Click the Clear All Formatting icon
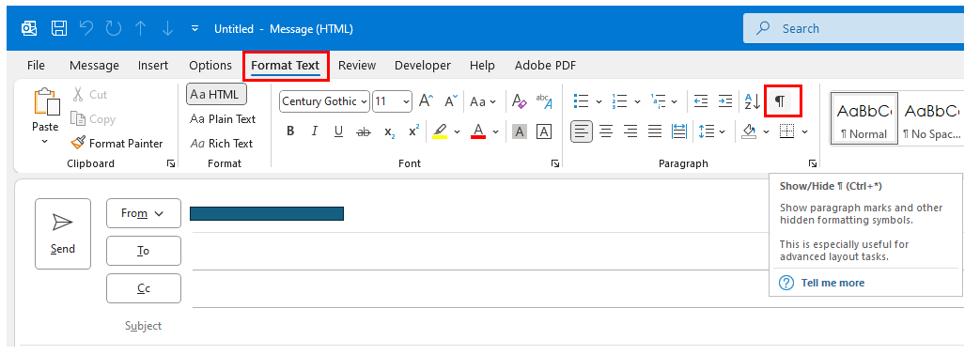980x355 pixels. tap(519, 101)
